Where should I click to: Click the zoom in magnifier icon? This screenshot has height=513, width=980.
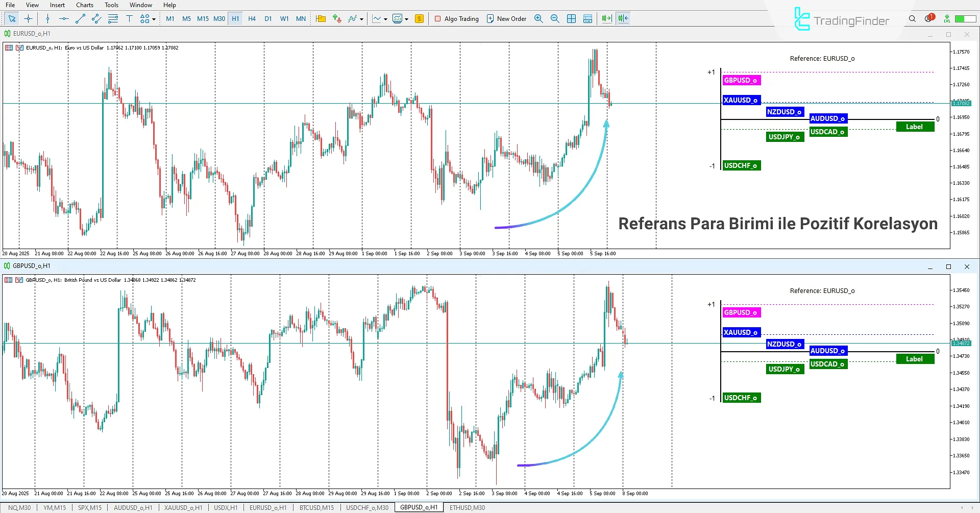[538, 19]
